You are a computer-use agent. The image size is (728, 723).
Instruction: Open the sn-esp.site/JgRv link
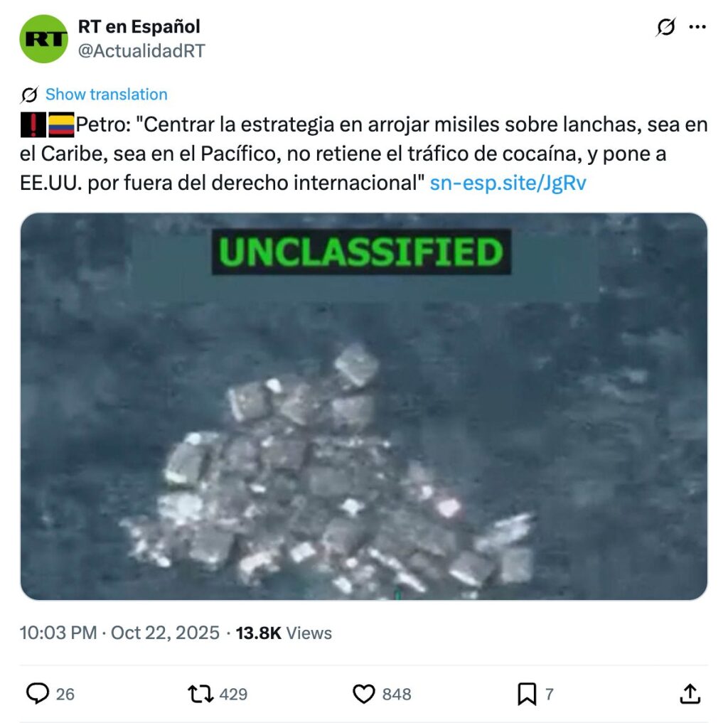click(x=508, y=183)
